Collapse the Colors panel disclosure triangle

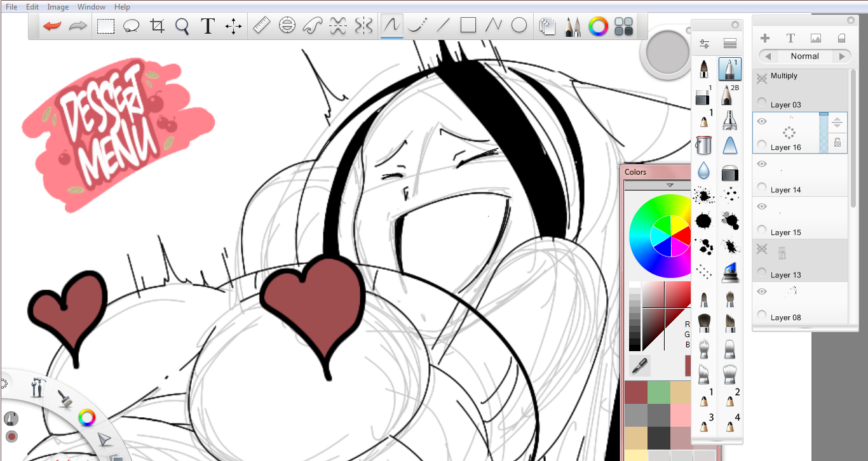[670, 185]
